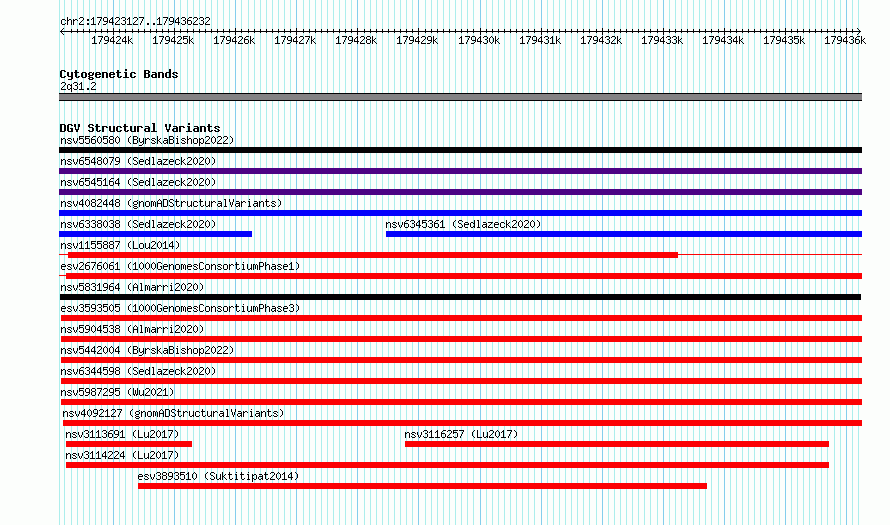Click the black bar of nsv5560580

pos(460,150)
